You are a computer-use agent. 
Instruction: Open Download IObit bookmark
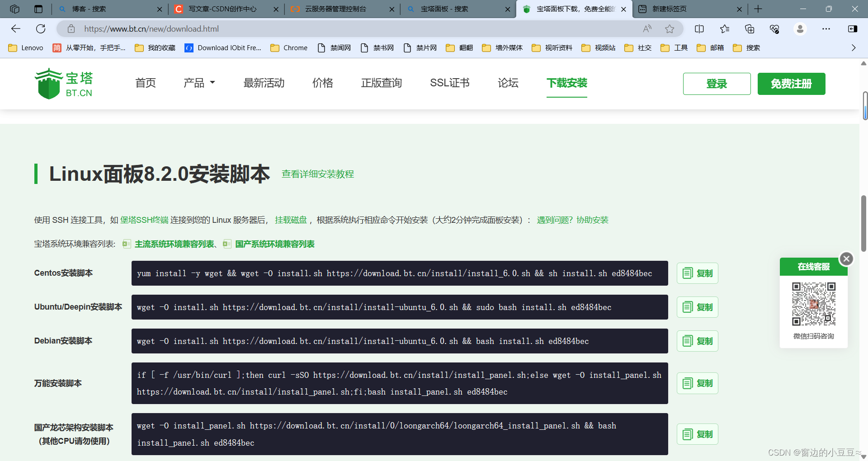(223, 48)
